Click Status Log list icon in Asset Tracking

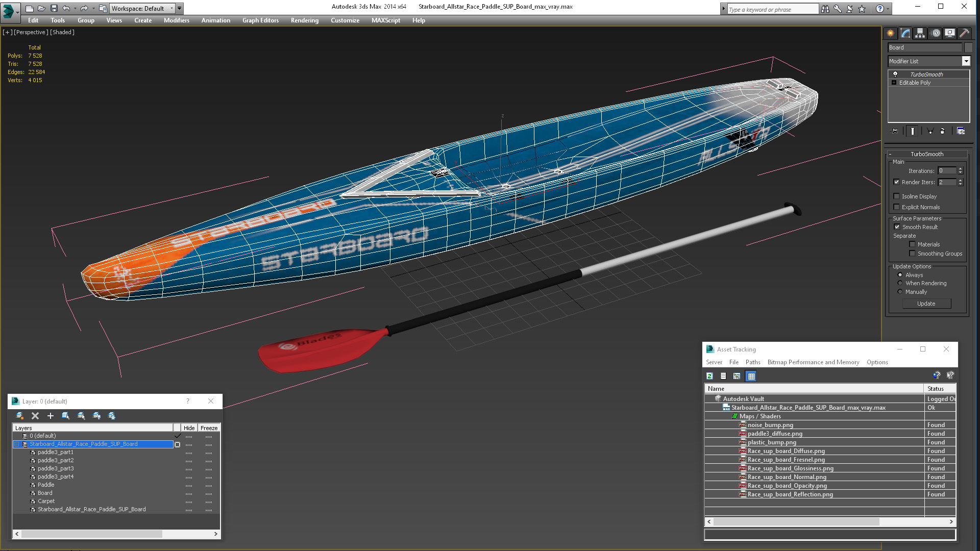coord(723,376)
